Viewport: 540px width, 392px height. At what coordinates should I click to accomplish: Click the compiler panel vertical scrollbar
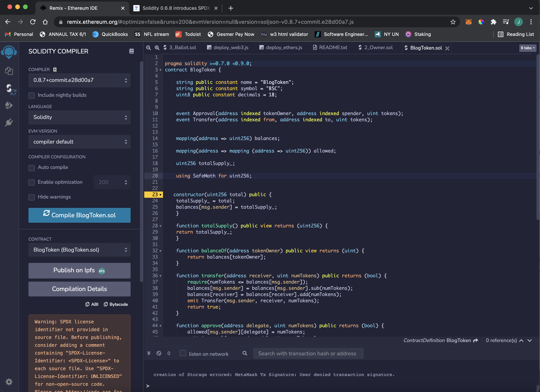coord(141,171)
